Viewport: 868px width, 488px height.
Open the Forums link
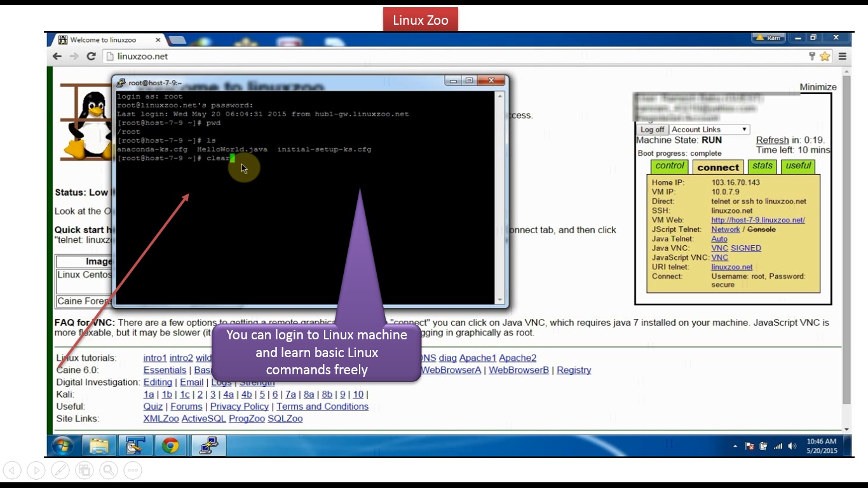coord(186,406)
